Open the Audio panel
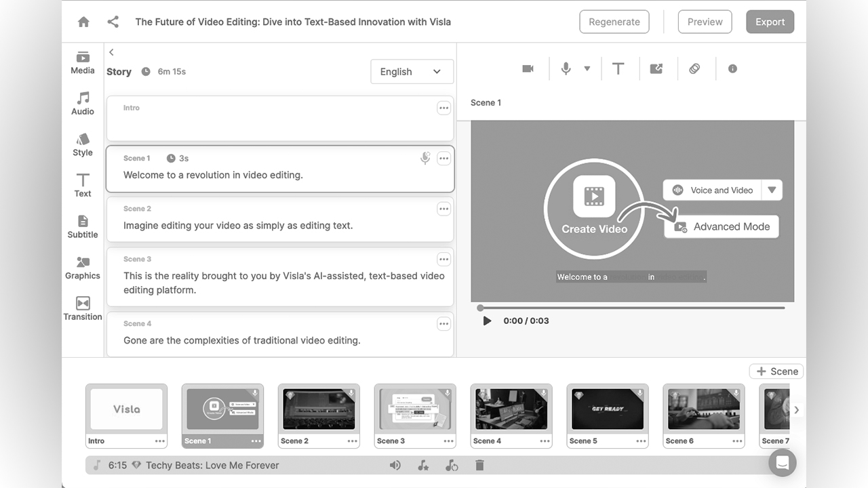The width and height of the screenshot is (868, 488). click(x=83, y=103)
